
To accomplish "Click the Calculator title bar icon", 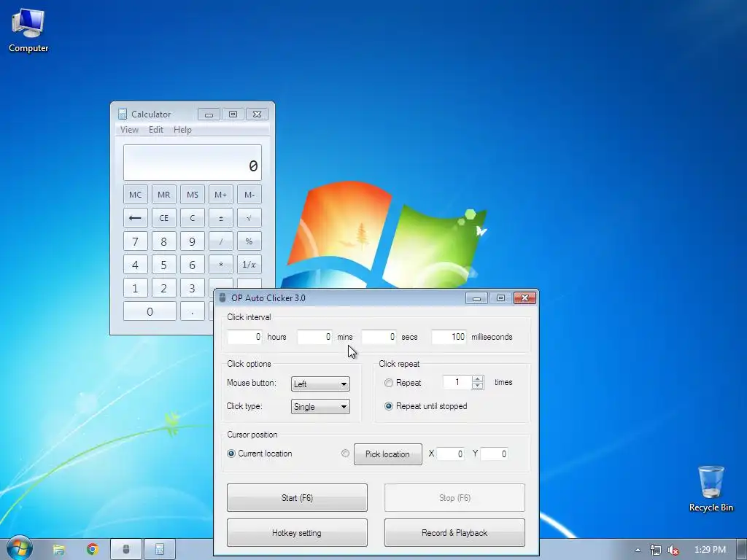I will tap(123, 114).
